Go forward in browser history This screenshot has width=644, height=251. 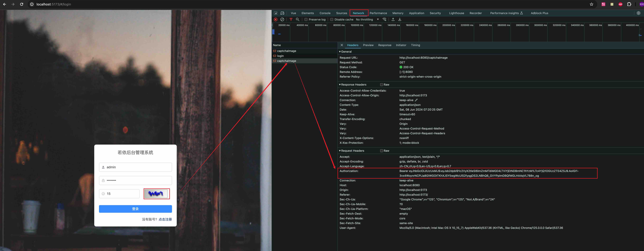point(13,4)
